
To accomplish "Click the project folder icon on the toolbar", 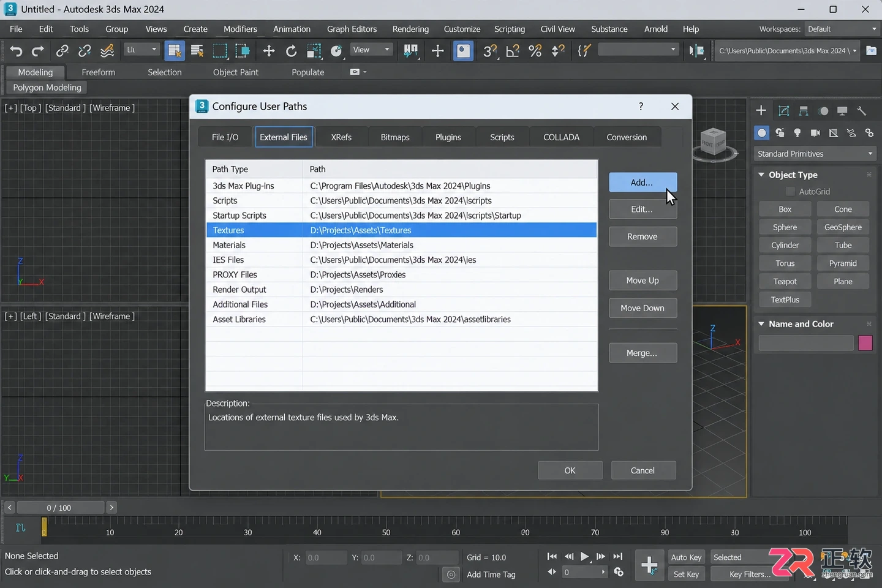I will coord(871,51).
